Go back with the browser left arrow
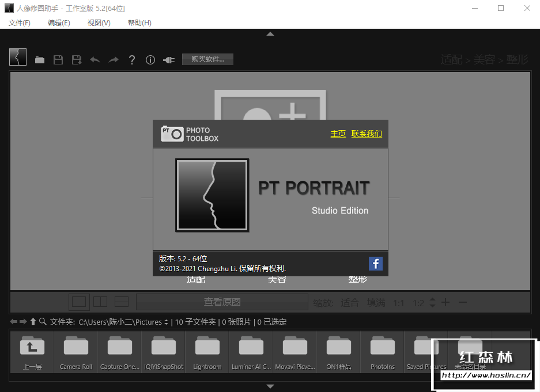The height and width of the screenshot is (392, 540). [x=13, y=322]
